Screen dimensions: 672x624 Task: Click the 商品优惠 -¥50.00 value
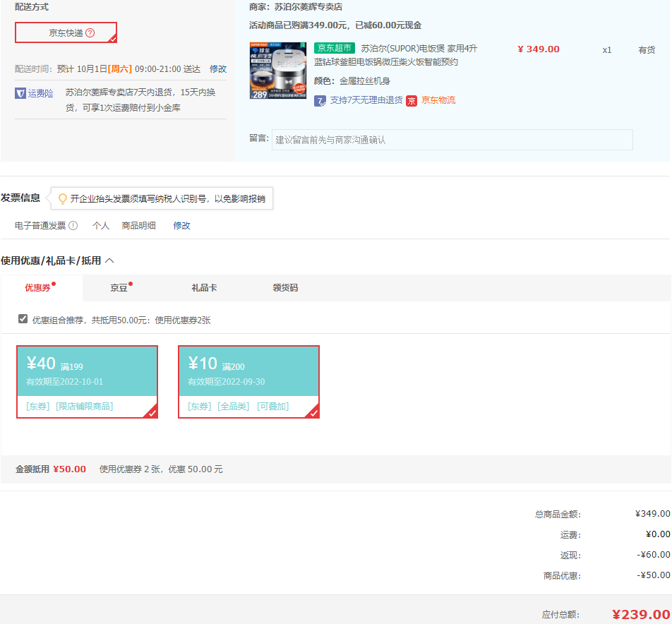point(654,575)
